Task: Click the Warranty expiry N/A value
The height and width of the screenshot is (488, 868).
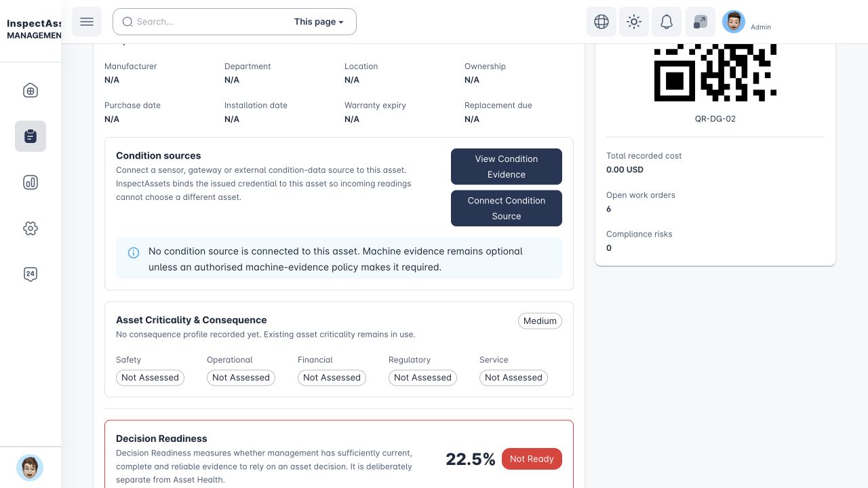Action: click(352, 119)
